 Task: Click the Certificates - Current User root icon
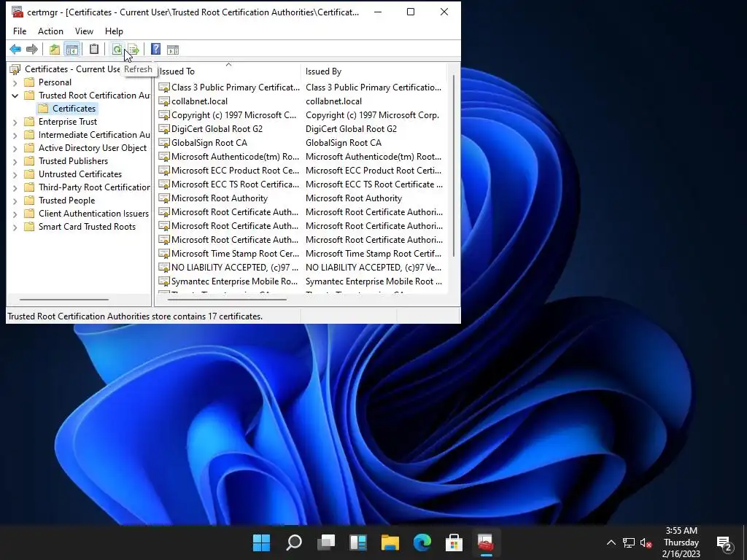tap(15, 69)
